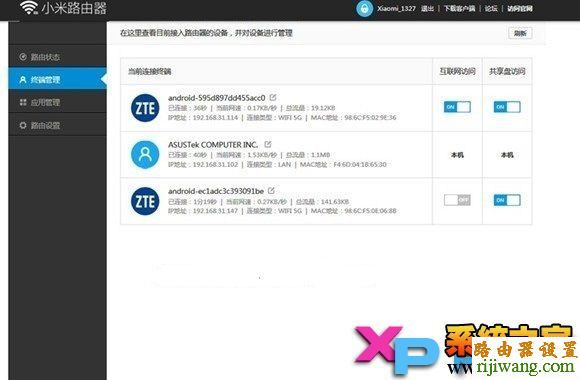Click the 当前连接终端 column header
This screenshot has height=380, width=580.
coord(150,71)
